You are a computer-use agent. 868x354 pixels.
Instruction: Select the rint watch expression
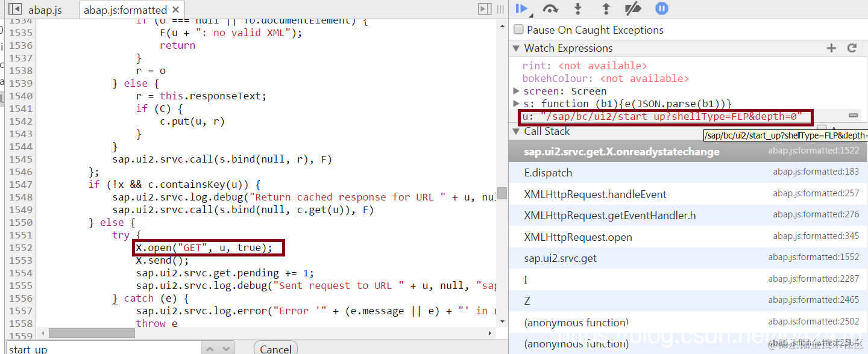point(585,66)
